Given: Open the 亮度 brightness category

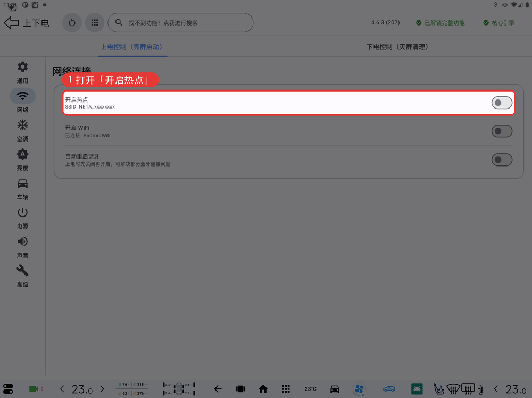Looking at the screenshot, I should coord(23,160).
